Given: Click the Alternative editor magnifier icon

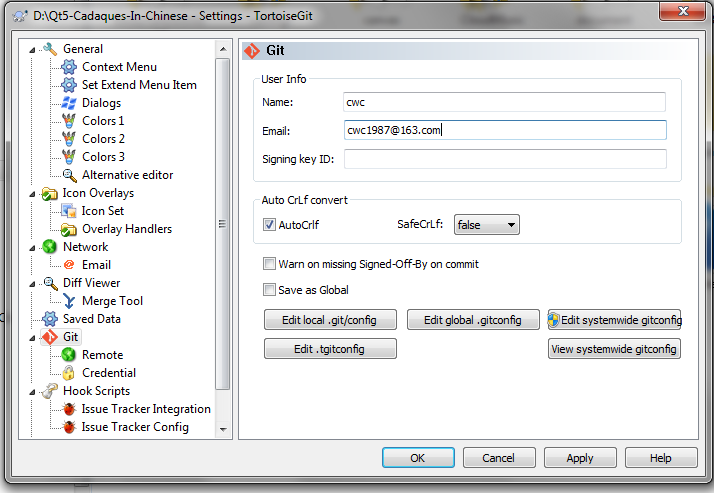Looking at the screenshot, I should click(x=69, y=175).
